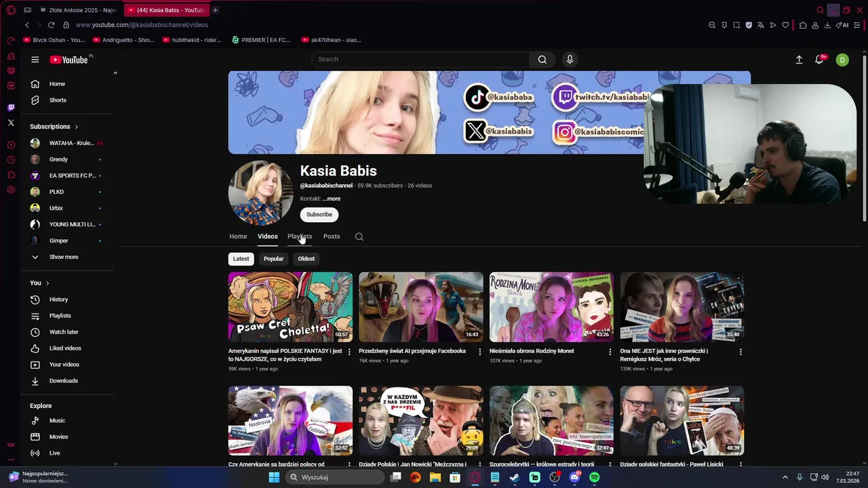868x488 pixels.
Task: Open the Twitch icon in Opera sidebar
Action: pos(11,108)
